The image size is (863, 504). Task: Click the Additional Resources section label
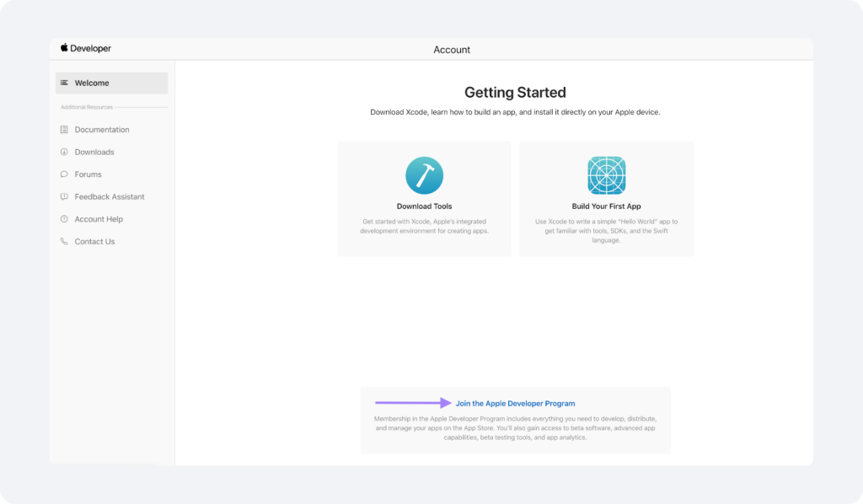87,107
